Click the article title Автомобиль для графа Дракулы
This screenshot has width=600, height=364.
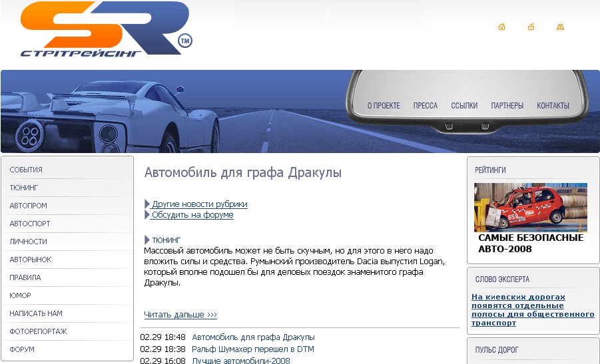click(242, 173)
